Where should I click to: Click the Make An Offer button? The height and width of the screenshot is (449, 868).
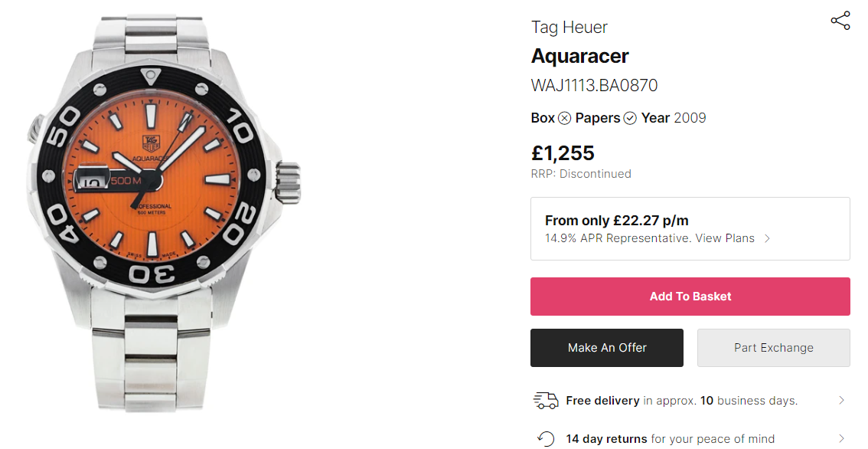coord(606,348)
